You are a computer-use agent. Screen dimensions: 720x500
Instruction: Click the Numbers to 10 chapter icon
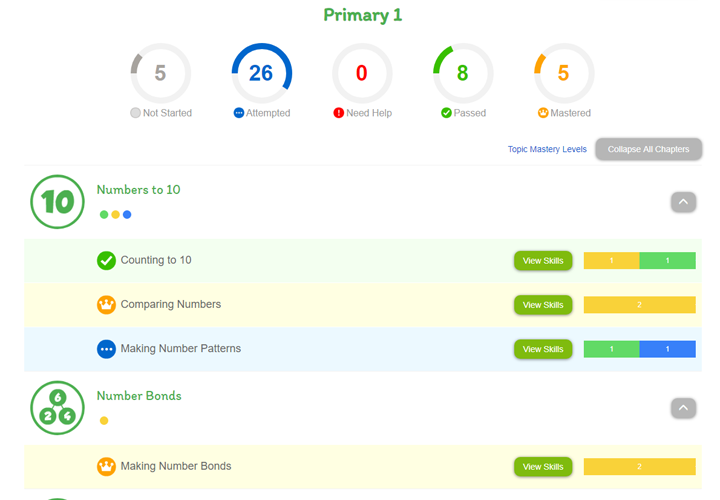[57, 202]
